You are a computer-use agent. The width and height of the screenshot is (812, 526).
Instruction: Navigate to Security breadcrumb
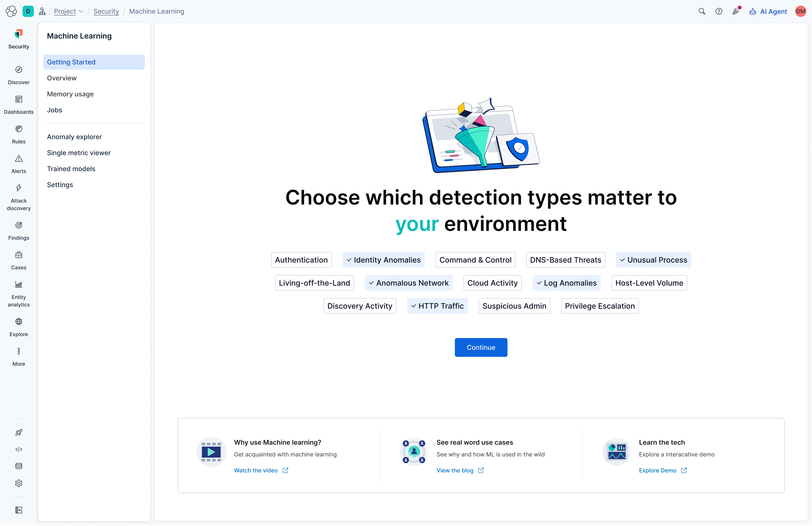point(106,11)
